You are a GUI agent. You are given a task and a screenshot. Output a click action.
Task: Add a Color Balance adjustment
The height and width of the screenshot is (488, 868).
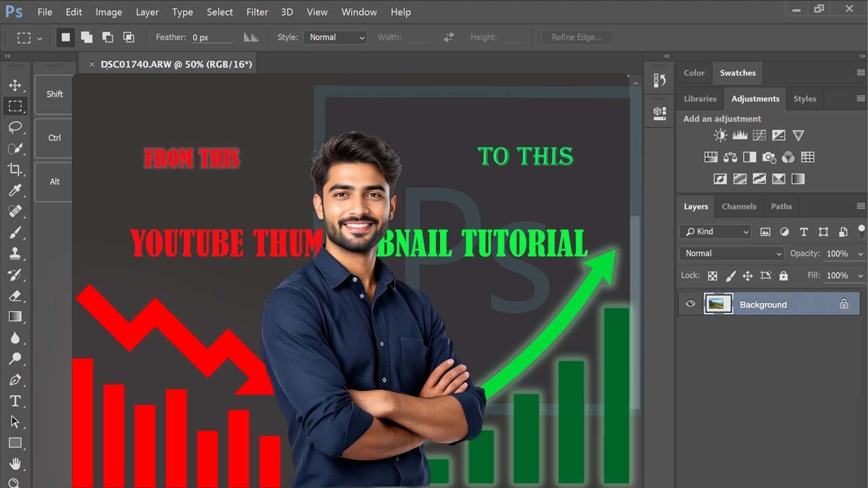(x=730, y=157)
